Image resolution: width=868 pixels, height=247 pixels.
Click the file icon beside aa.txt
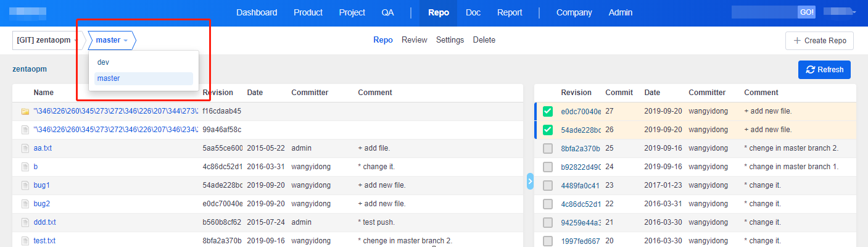tap(25, 148)
